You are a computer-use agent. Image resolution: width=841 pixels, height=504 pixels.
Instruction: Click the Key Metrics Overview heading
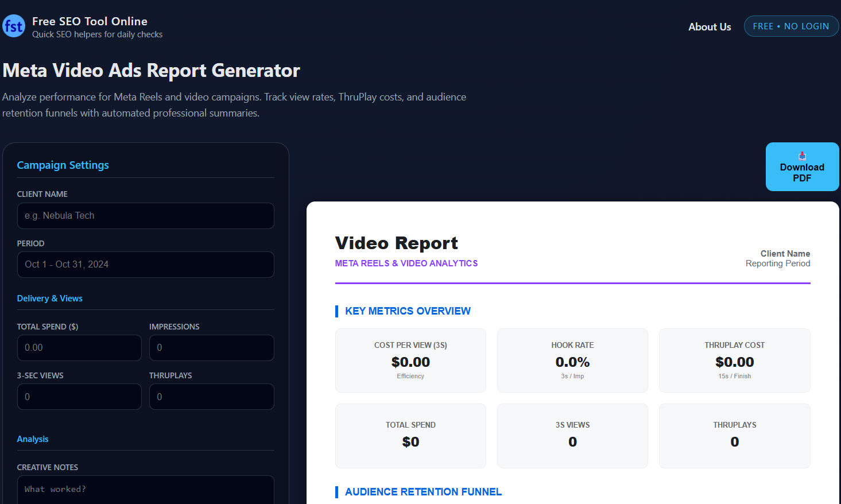coord(408,311)
